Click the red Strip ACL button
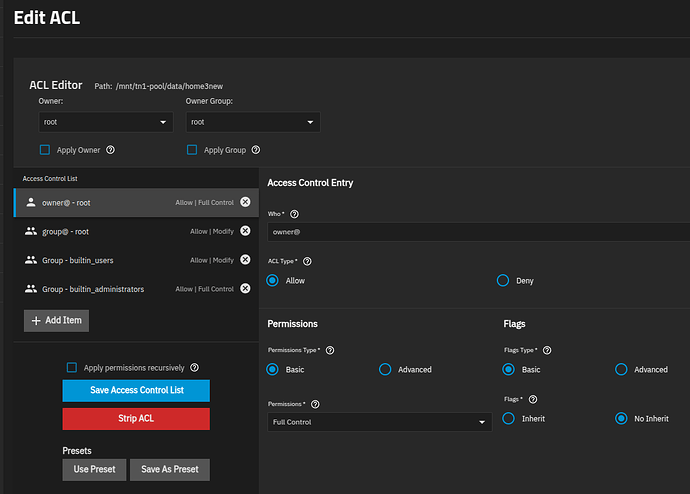Image resolution: width=690 pixels, height=494 pixels. pyautogui.click(x=136, y=419)
